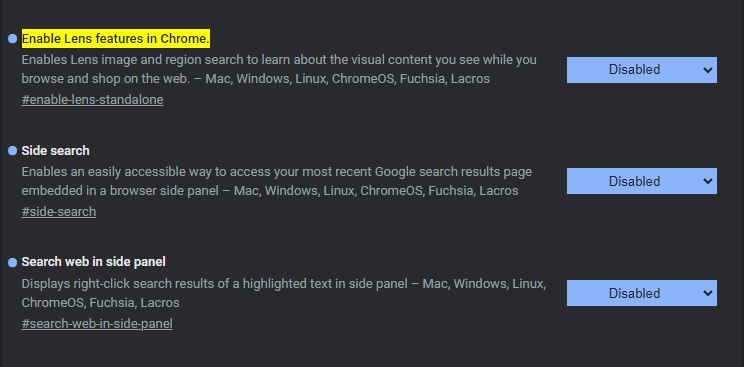Viewport: 744px width, 367px height.
Task: Click the 'embedded in a browser side panel' line
Action: [x=270, y=191]
